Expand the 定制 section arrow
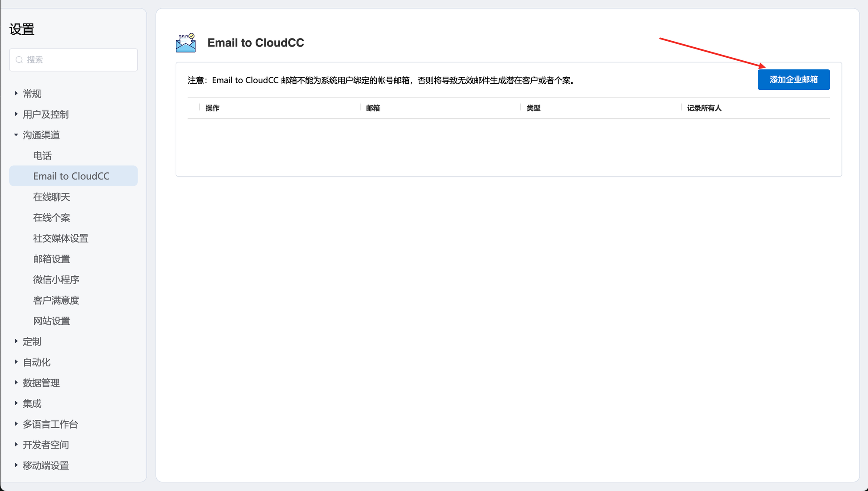Image resolution: width=868 pixels, height=491 pixels. pyautogui.click(x=16, y=341)
